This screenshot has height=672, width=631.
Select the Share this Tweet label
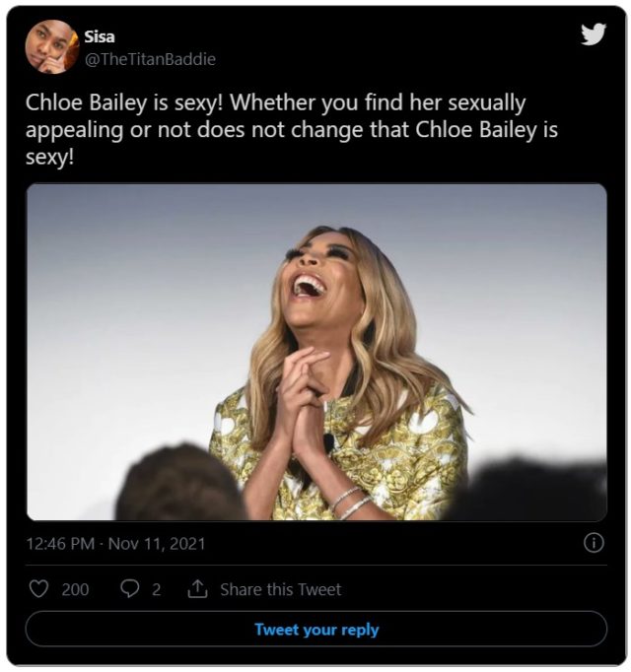(x=280, y=589)
